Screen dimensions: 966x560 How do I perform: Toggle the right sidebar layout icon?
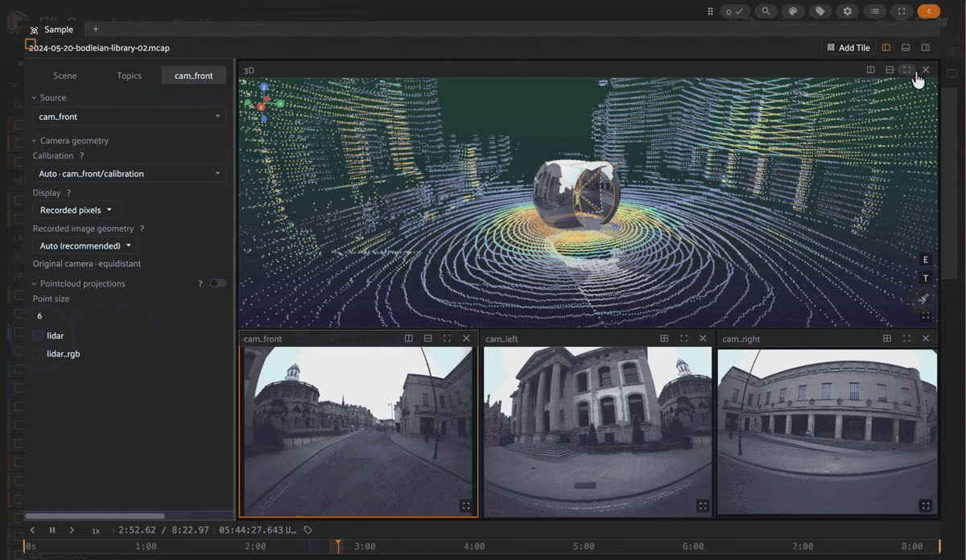point(926,47)
